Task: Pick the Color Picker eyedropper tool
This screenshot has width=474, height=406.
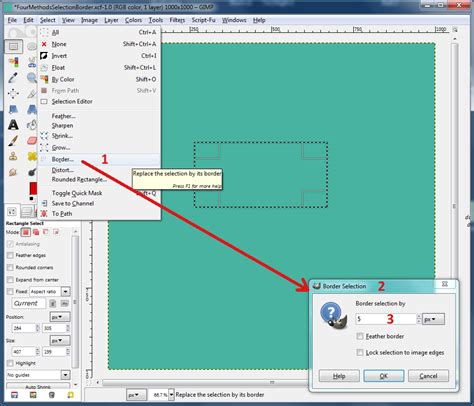Action: point(13,78)
